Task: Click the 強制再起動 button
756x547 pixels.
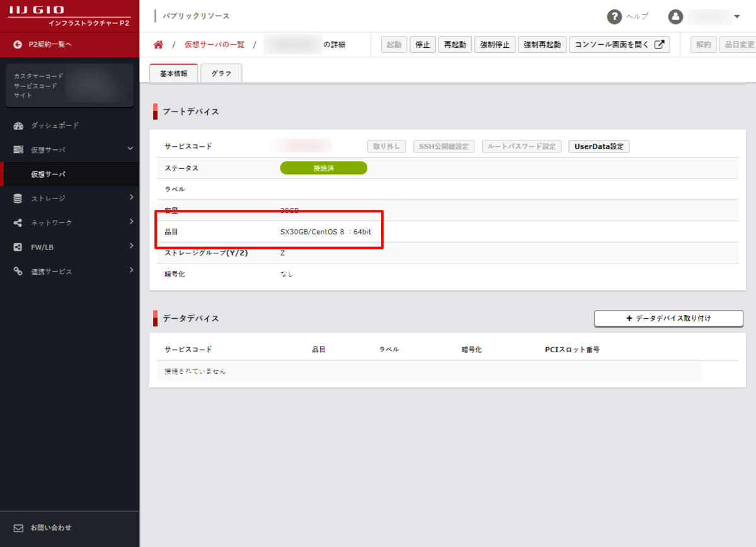Action: pos(542,45)
